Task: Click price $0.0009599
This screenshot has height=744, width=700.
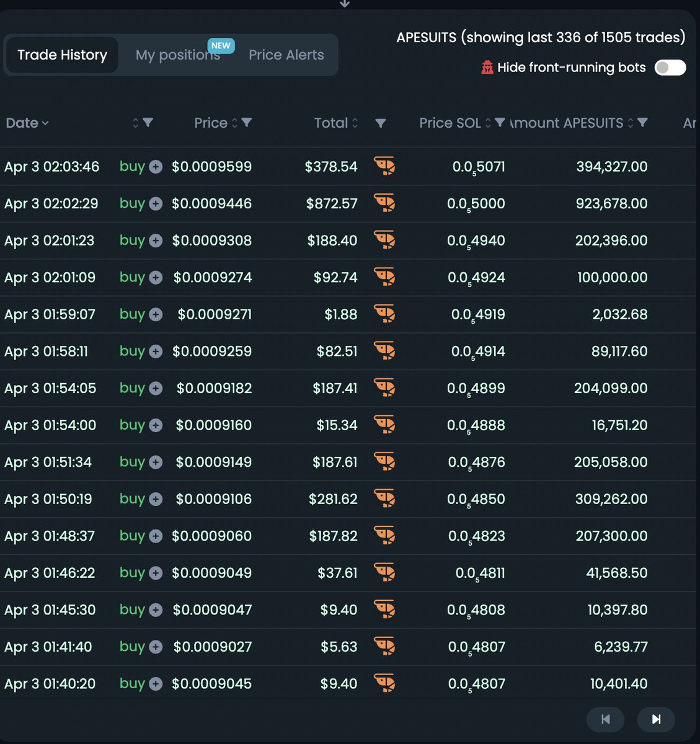Action: coord(211,167)
